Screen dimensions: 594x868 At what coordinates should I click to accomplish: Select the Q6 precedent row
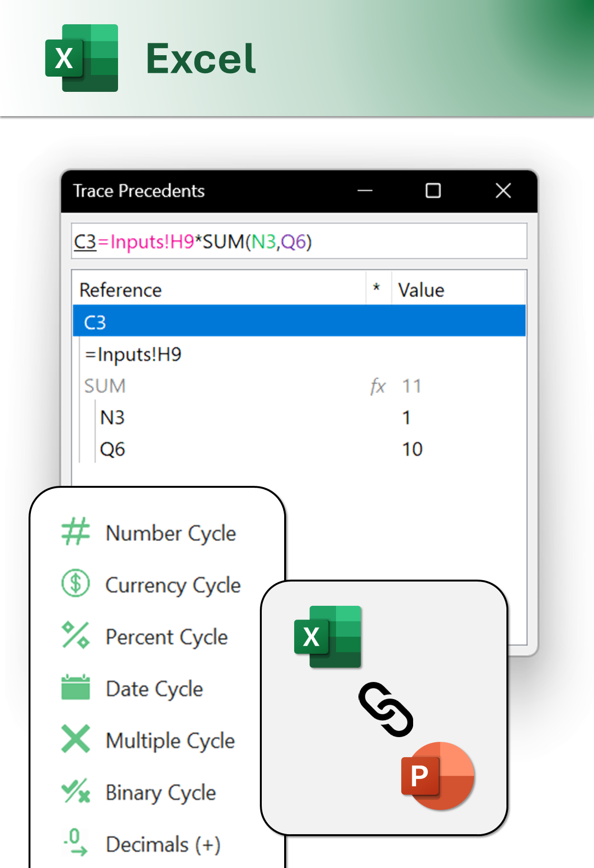(299, 449)
